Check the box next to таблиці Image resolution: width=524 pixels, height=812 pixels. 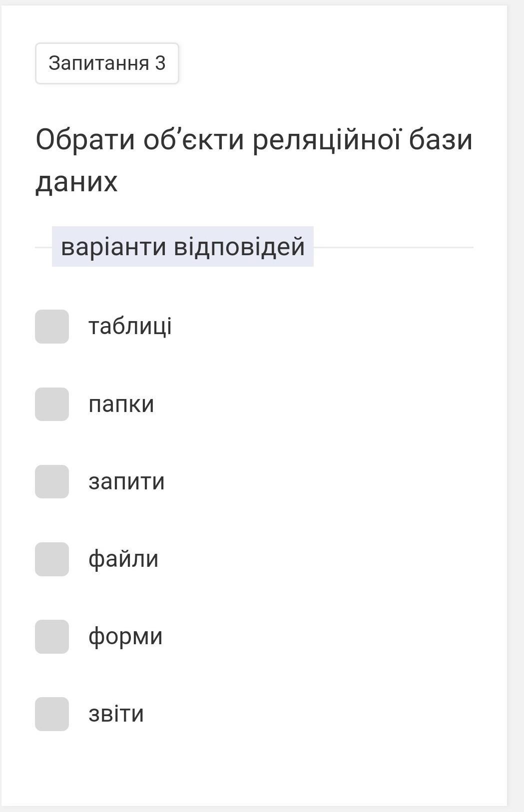pos(52,327)
